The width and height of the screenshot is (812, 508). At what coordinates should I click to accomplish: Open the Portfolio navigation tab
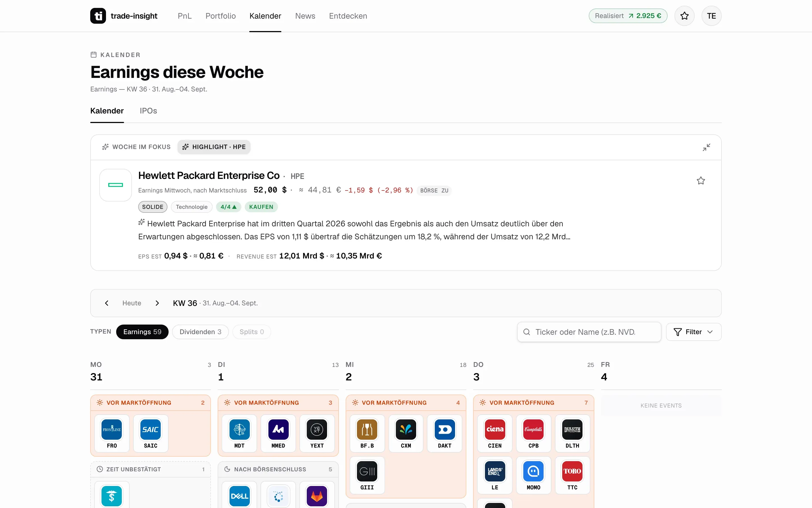click(x=220, y=16)
